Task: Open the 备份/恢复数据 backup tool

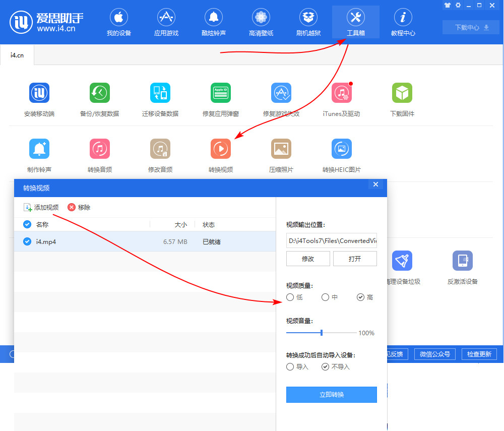Action: tap(99, 93)
